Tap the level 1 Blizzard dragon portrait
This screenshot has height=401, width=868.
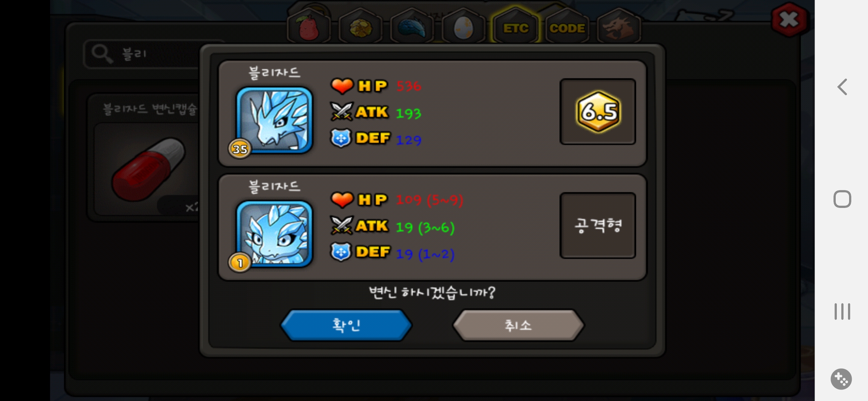click(274, 234)
